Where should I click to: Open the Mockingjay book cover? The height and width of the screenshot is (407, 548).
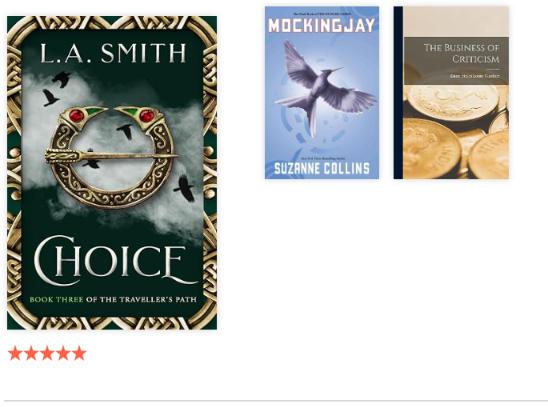pos(322,93)
